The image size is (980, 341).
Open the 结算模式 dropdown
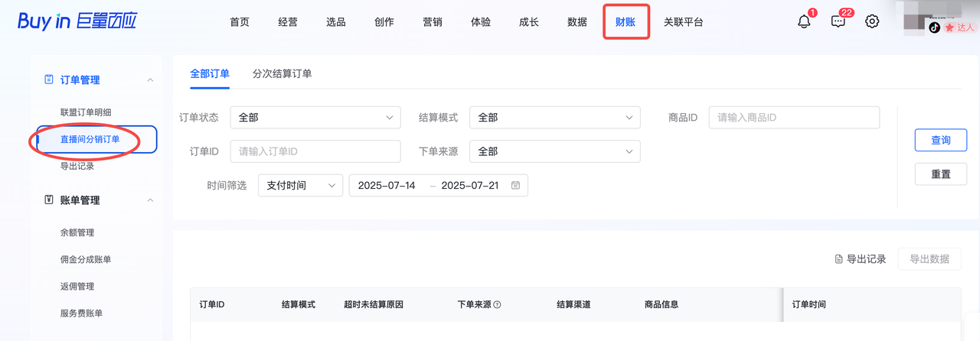tap(554, 118)
